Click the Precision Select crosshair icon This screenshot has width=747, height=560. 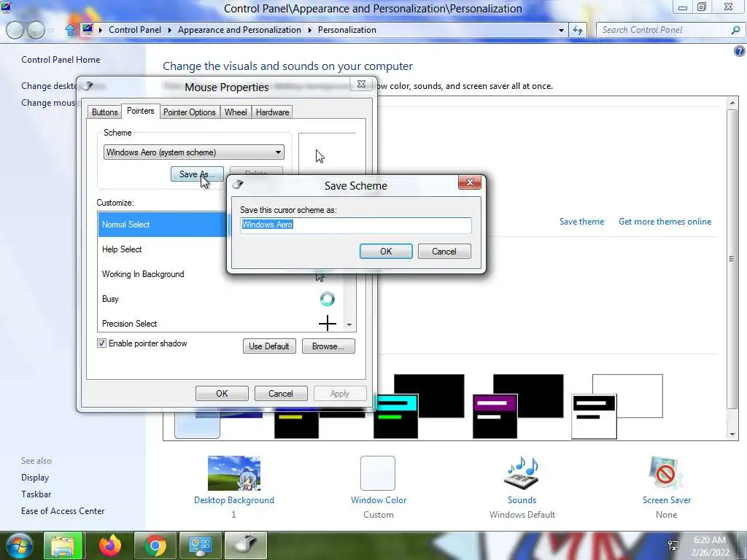(328, 323)
